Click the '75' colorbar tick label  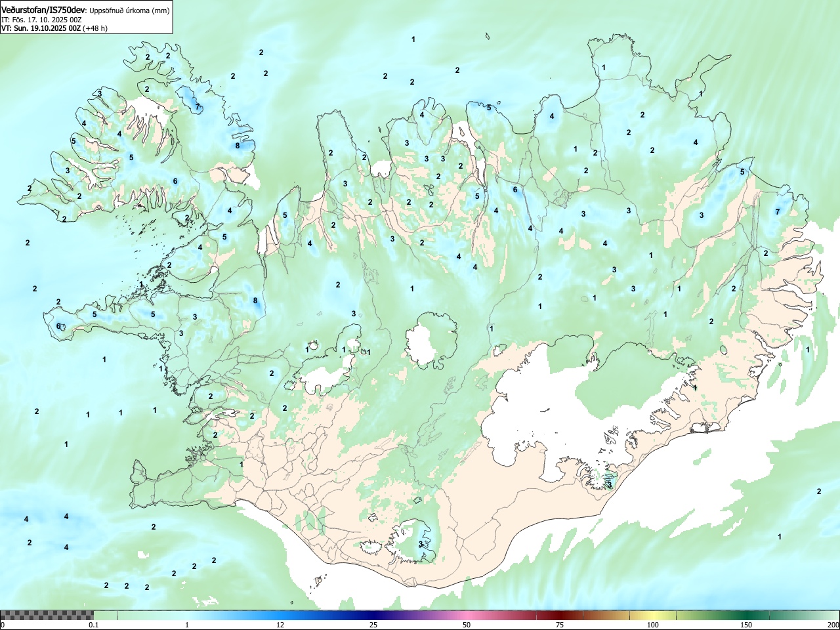(x=560, y=625)
